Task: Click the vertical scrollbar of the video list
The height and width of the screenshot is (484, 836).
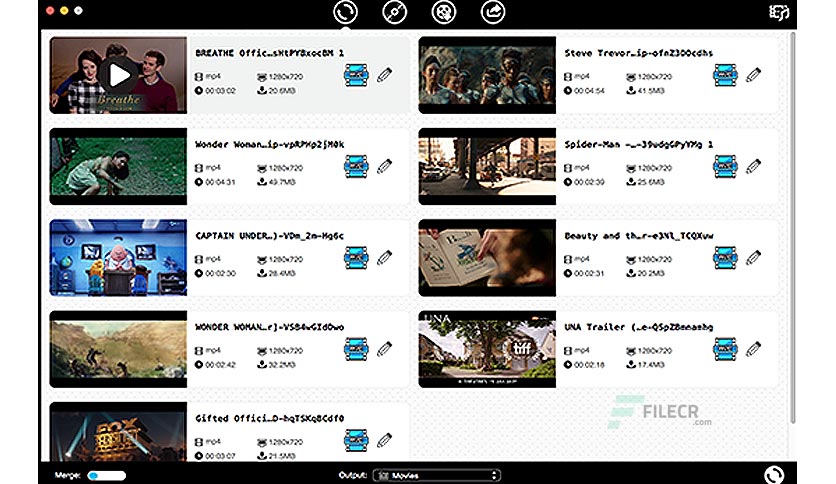Action: point(793,228)
